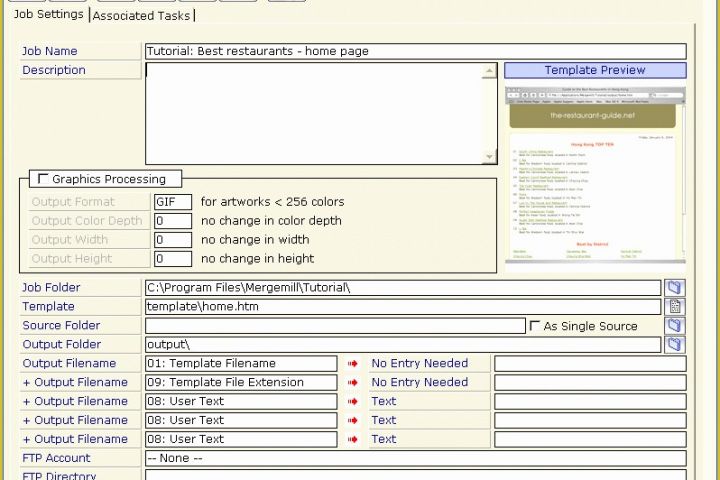The height and width of the screenshot is (480, 720).
Task: Click the 'for artworks < 256 colors' text
Action: 272,202
